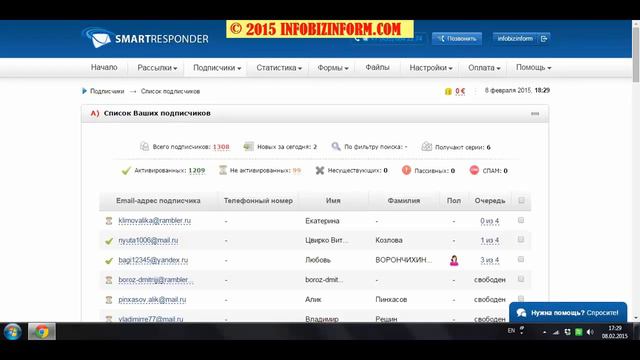The width and height of the screenshot is (640, 360).
Task: Check the box for bagi12345@yandex.ru row
Action: click(521, 259)
